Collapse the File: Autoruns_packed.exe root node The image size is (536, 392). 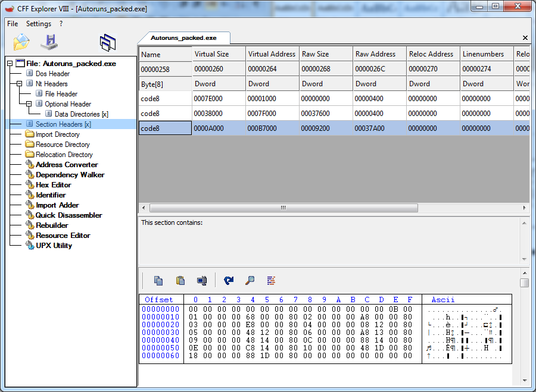click(x=10, y=64)
